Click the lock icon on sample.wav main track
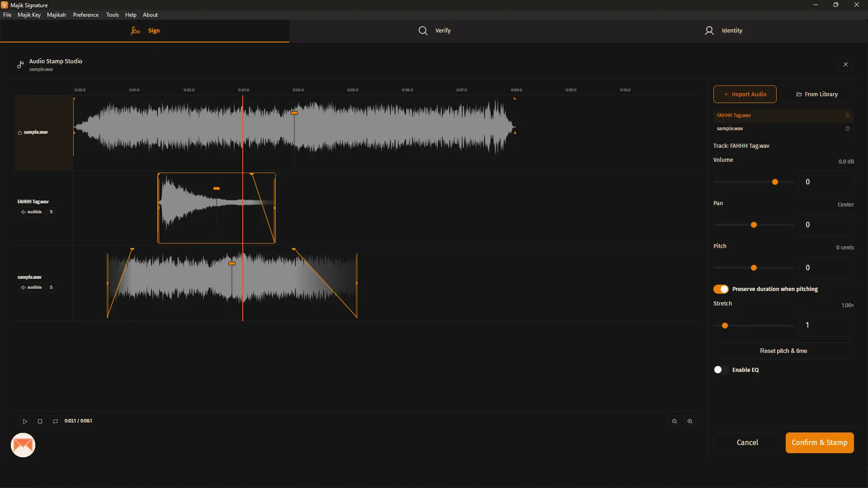Image resolution: width=868 pixels, height=488 pixels. pyautogui.click(x=20, y=133)
